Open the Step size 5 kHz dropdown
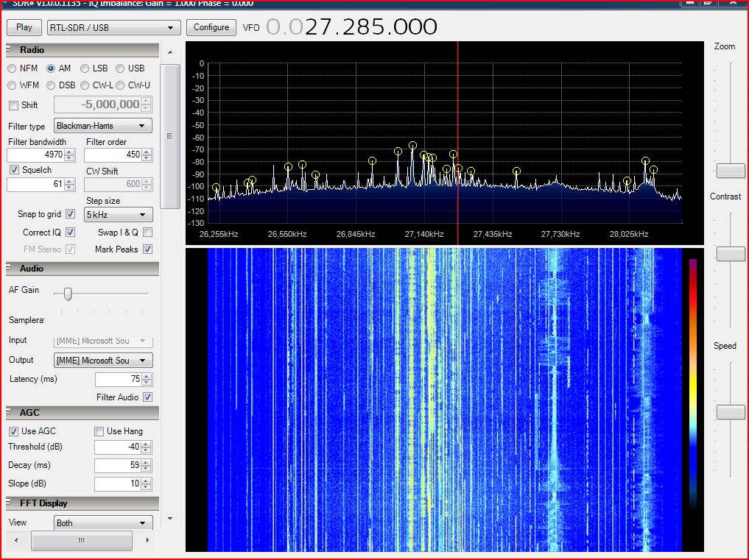The image size is (749, 560). click(119, 215)
